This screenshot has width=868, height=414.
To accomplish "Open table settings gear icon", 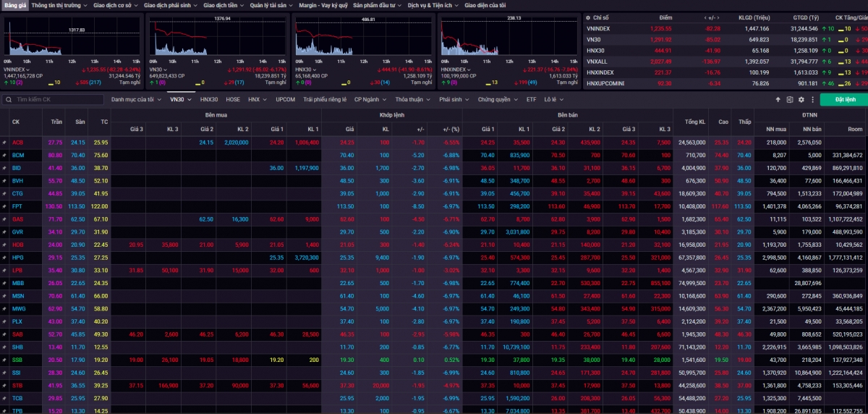I will (801, 99).
